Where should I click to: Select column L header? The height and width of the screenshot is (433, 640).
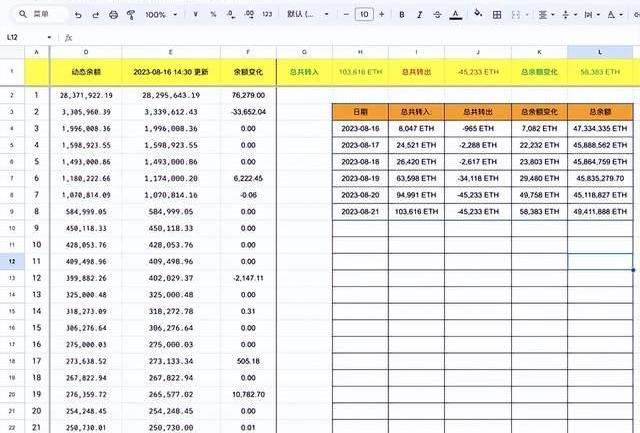point(599,52)
